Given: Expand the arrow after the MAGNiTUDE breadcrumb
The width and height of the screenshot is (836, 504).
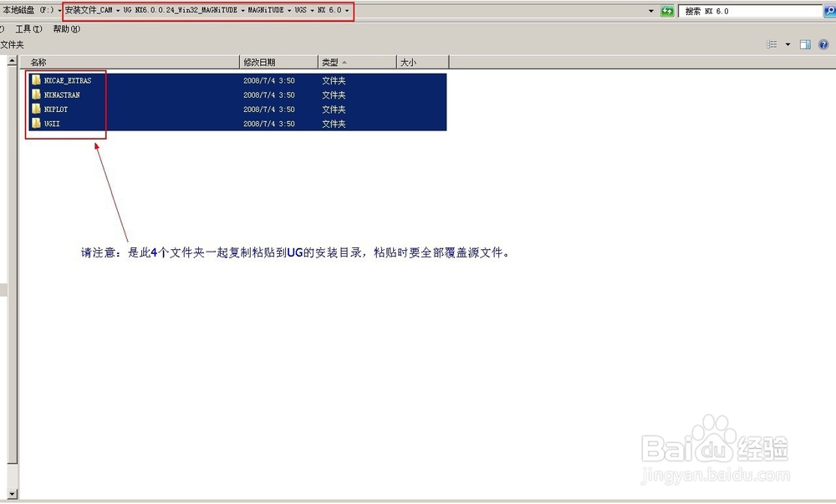Looking at the screenshot, I should coord(289,11).
